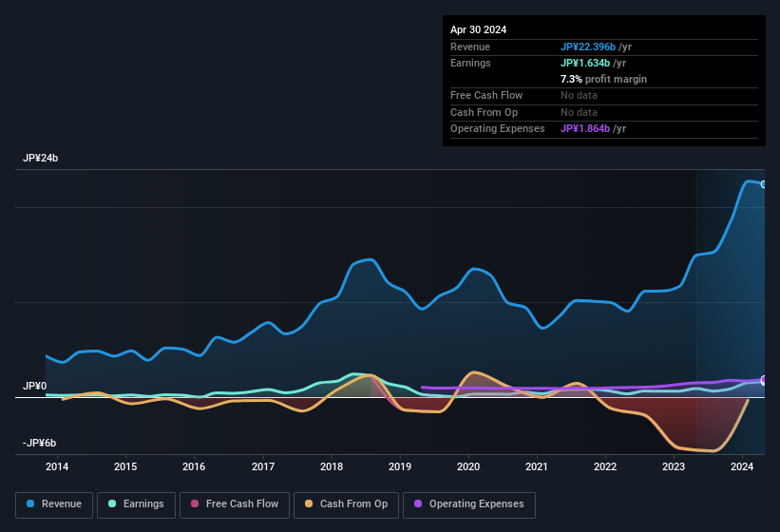
Task: Click the teal Earnings legend dot
Action: click(112, 504)
